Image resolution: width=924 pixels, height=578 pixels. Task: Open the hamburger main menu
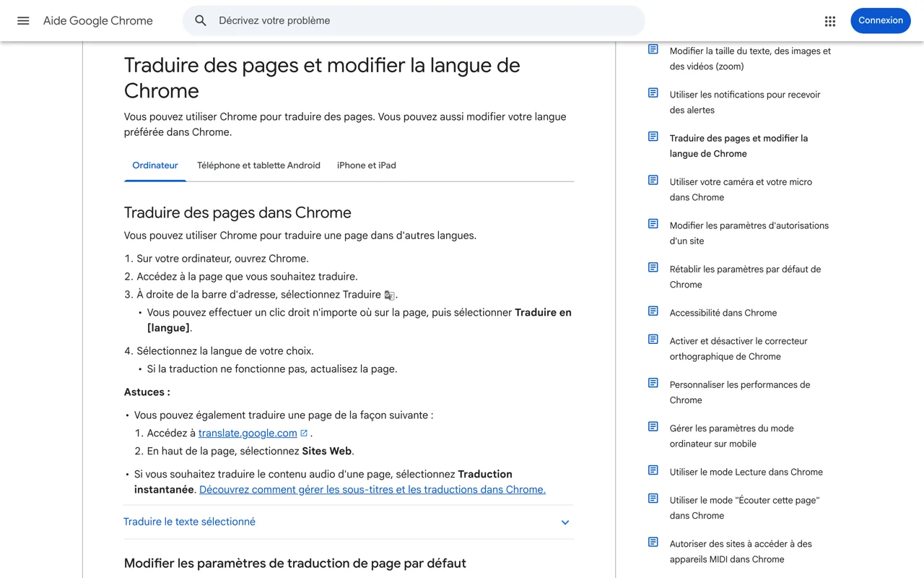pos(23,21)
